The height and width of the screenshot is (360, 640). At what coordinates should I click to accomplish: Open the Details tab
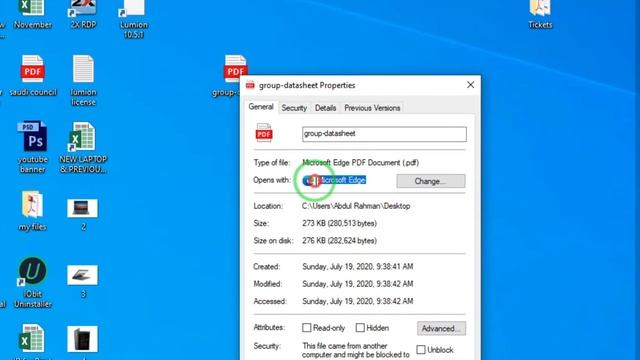(325, 108)
